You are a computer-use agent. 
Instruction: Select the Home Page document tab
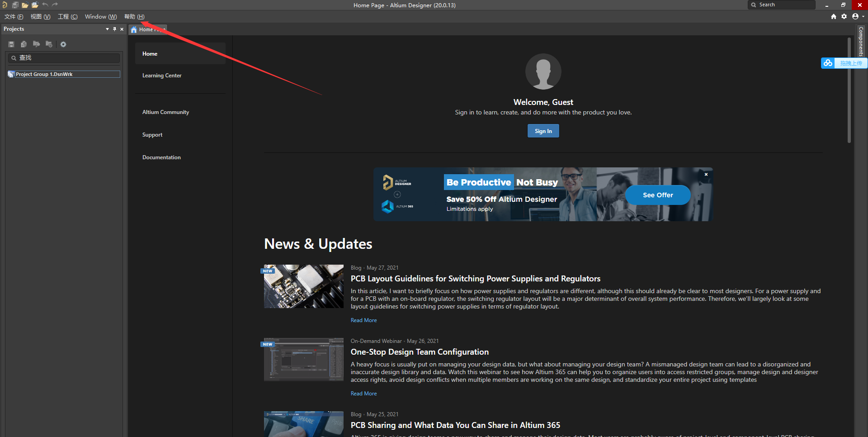click(148, 29)
